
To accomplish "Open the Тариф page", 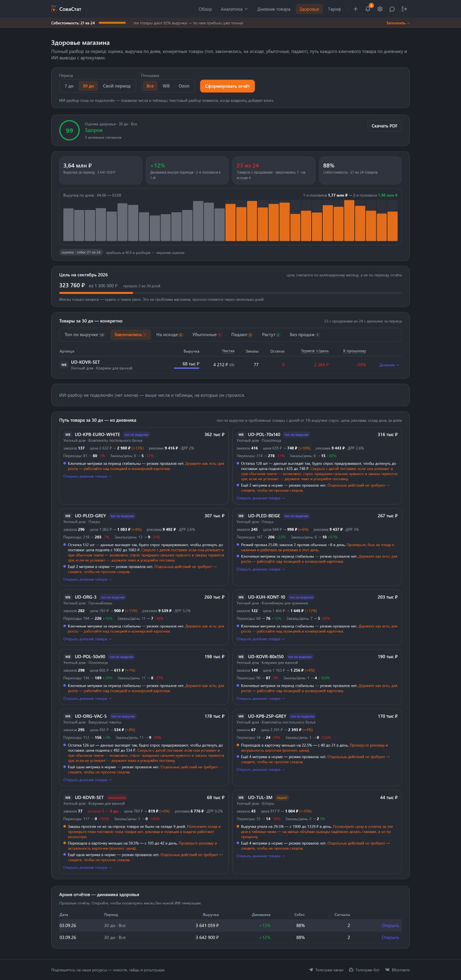I will [x=334, y=9].
